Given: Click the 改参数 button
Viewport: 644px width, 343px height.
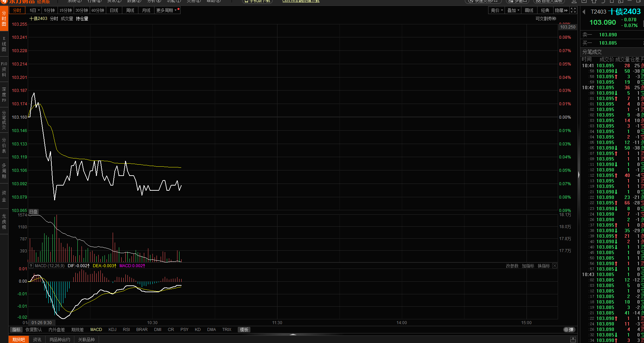Looking at the screenshot, I should point(512,266).
